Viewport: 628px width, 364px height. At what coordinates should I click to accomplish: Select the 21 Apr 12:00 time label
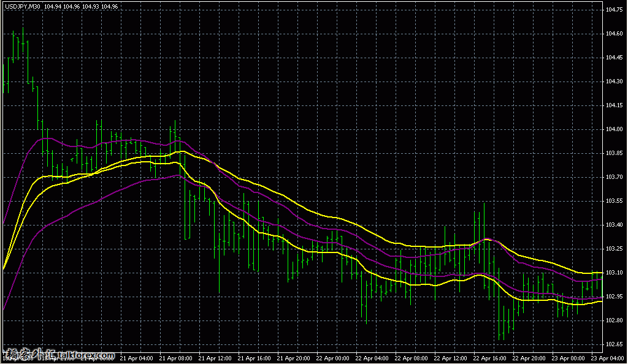tap(215, 358)
